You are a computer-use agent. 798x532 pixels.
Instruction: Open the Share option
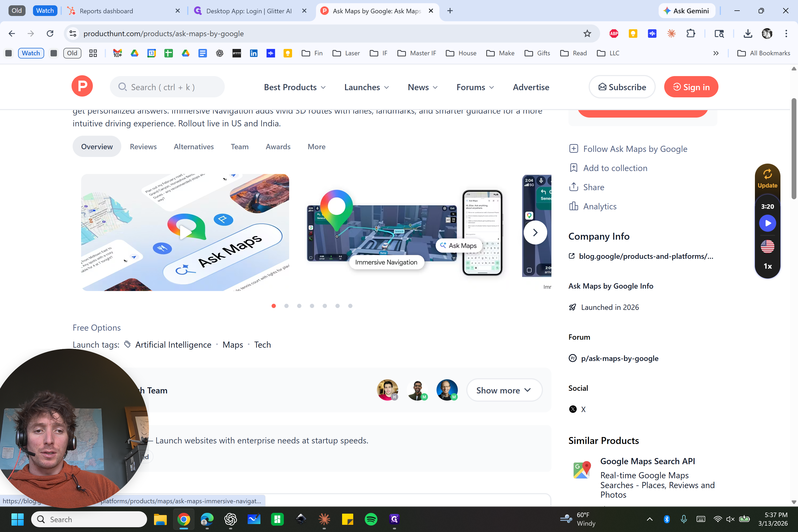[x=593, y=187]
